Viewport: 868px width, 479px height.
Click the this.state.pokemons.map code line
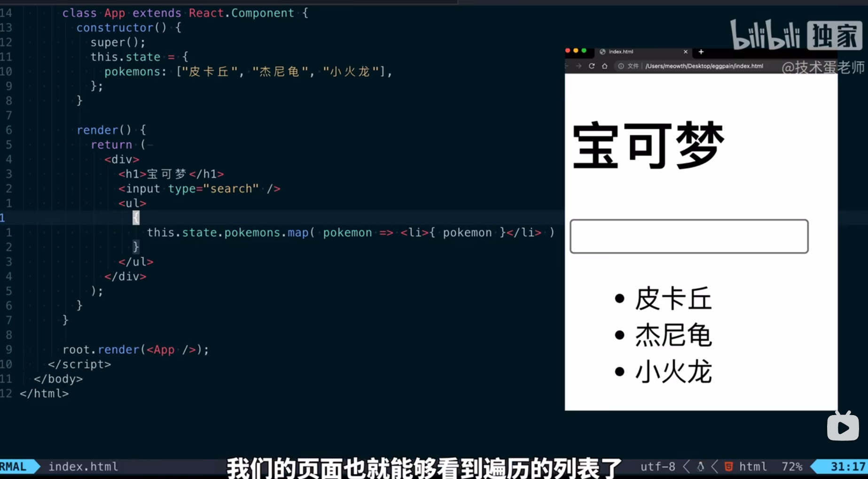pos(351,232)
